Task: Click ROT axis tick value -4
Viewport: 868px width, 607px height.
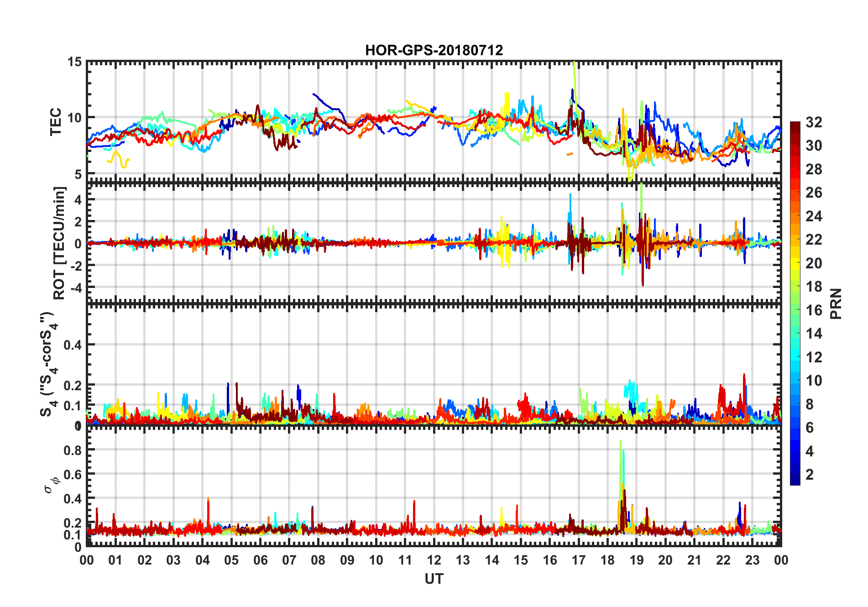Action: pos(75,288)
